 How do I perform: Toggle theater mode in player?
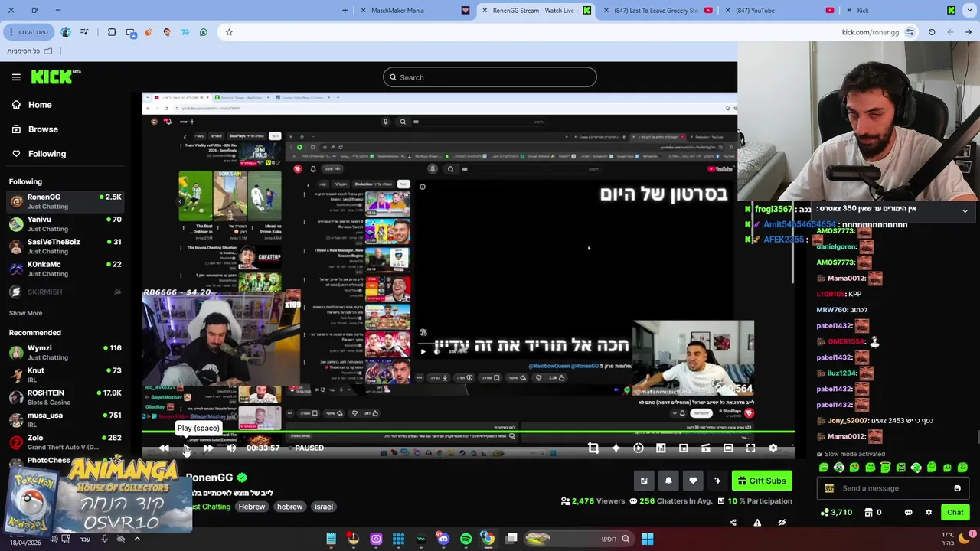728,448
